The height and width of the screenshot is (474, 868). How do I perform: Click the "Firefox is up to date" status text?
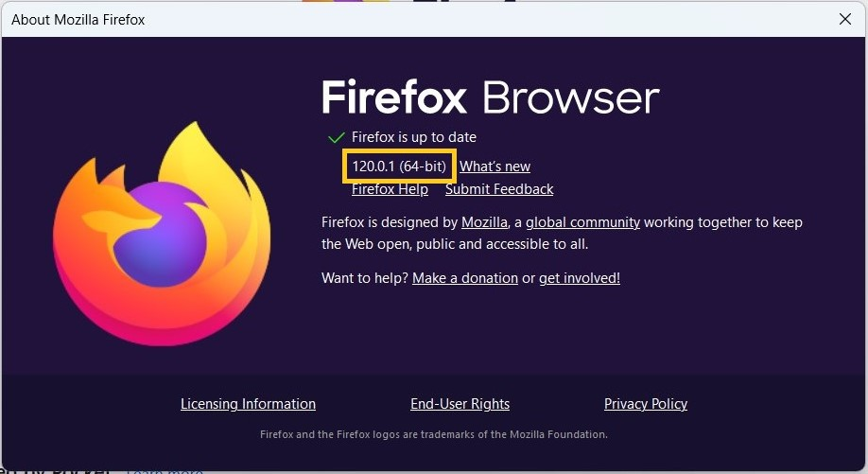tap(414, 137)
